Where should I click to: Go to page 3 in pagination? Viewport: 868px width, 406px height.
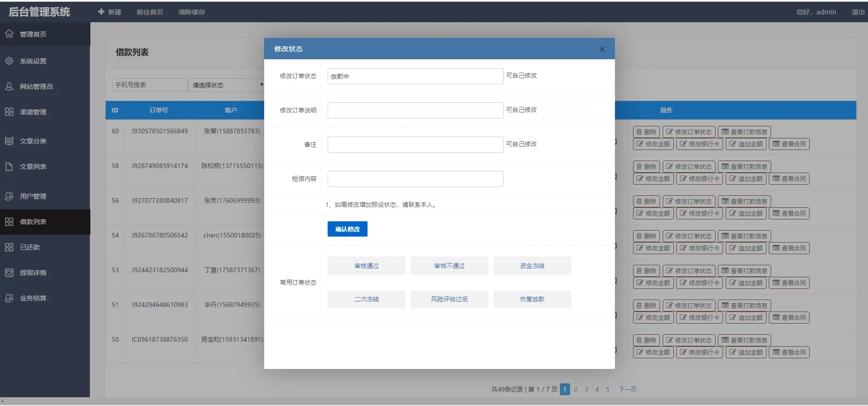pyautogui.click(x=586, y=389)
